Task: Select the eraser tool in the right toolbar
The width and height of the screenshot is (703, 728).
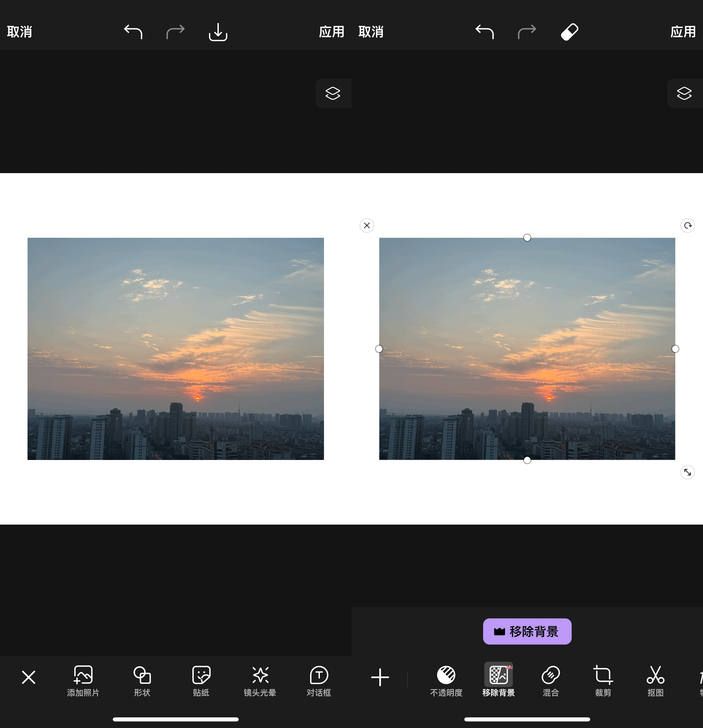Action: click(x=569, y=32)
